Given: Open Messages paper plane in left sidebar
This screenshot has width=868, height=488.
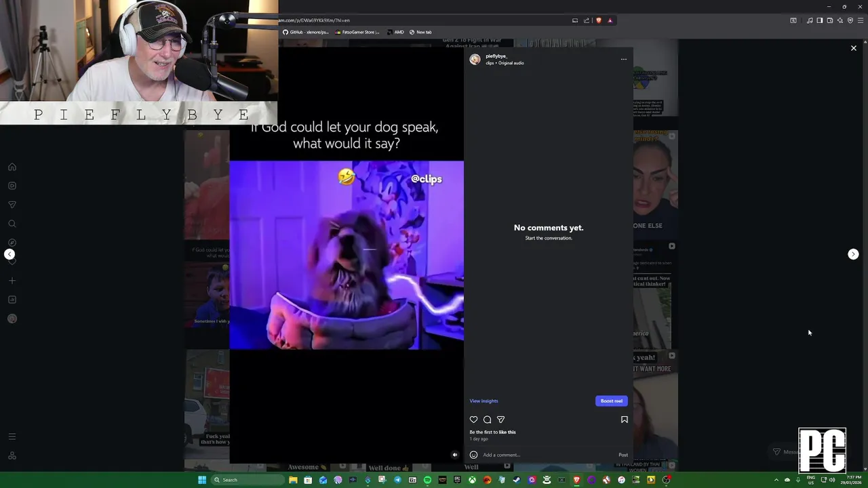Looking at the screenshot, I should pos(12,205).
